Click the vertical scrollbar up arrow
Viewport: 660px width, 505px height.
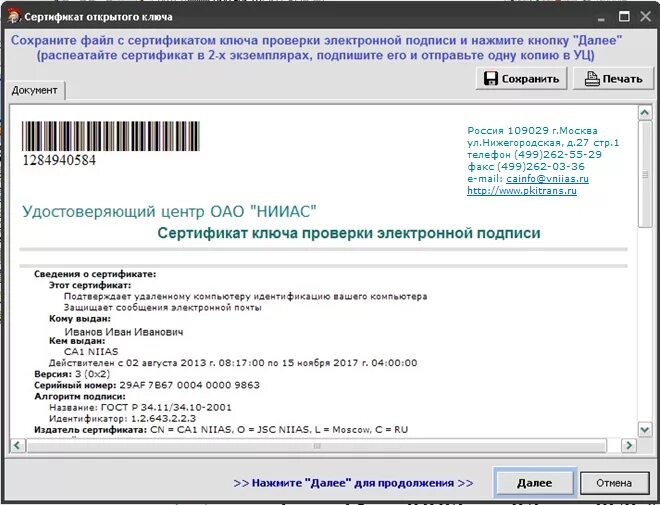645,112
